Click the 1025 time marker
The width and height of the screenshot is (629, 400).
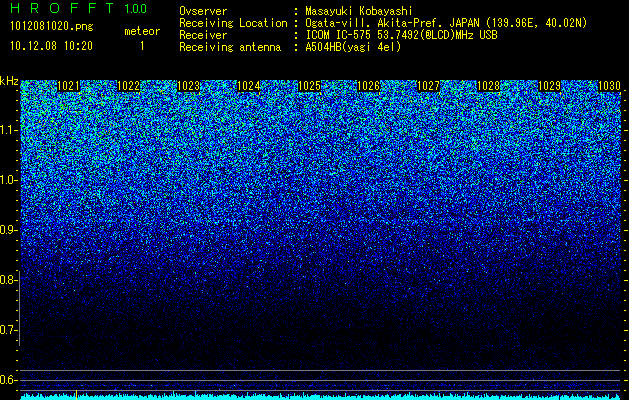point(309,86)
